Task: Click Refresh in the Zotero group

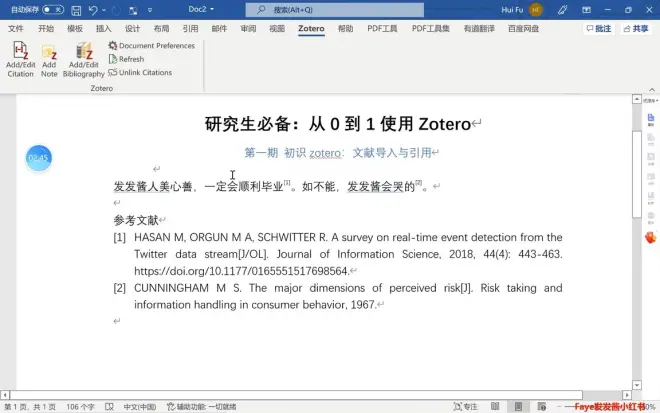Action: 126,59
